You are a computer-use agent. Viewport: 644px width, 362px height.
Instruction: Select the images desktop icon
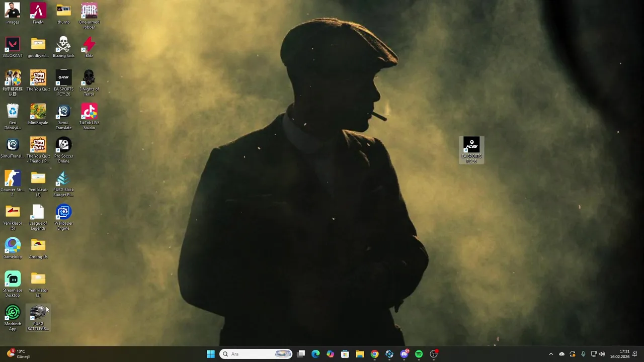[x=13, y=14]
